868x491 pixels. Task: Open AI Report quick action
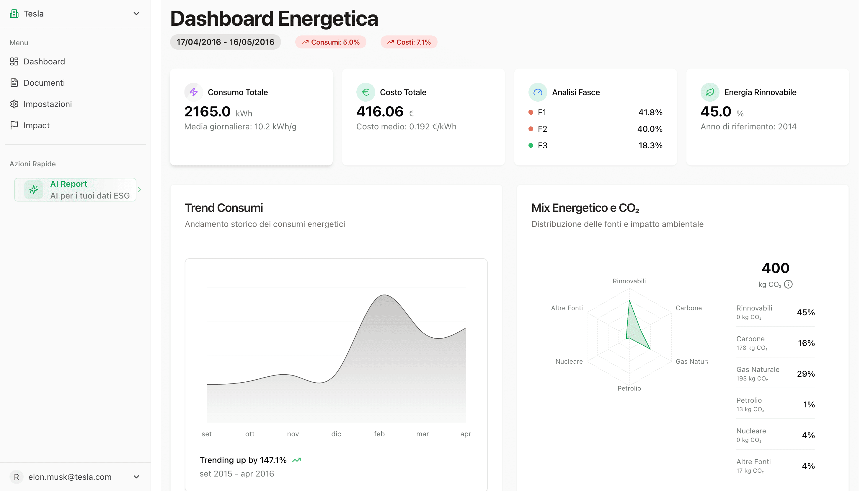(76, 190)
